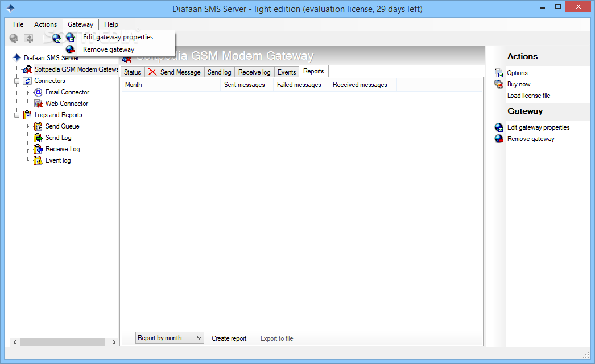
Task: Select the Reports tab
Action: coord(313,71)
